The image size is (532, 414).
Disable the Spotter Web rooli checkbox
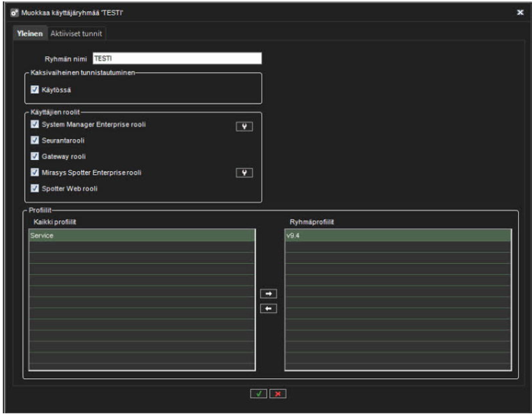[34, 189]
